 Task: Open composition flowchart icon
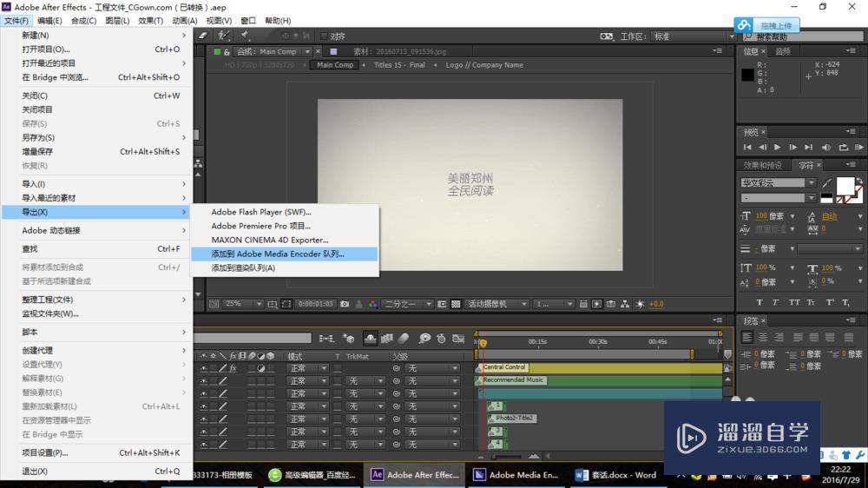[x=625, y=304]
